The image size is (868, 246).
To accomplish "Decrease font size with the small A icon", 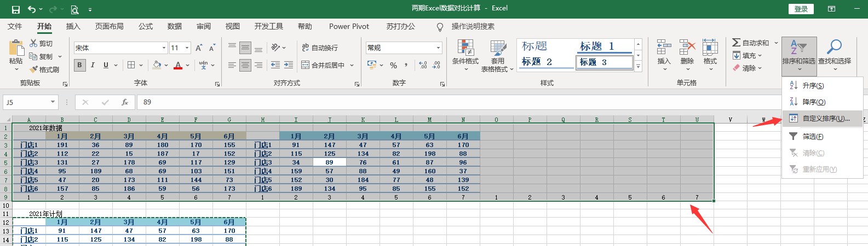I will point(211,48).
